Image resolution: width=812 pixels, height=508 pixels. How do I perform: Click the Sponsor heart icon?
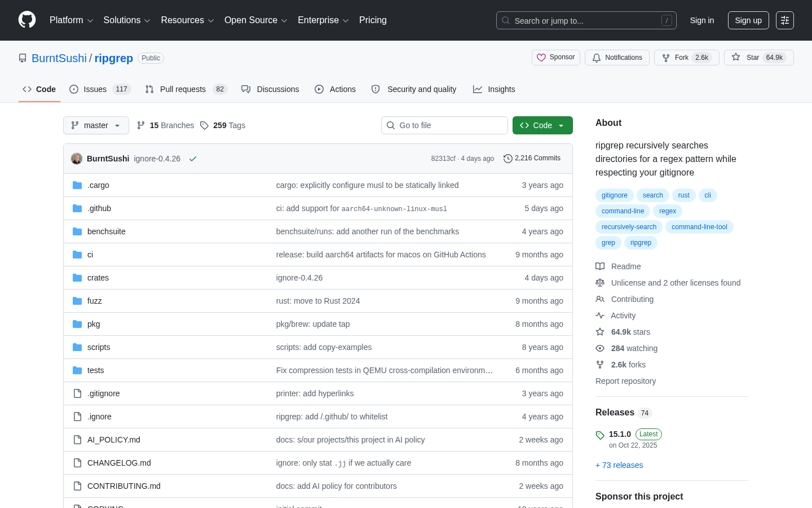click(541, 58)
